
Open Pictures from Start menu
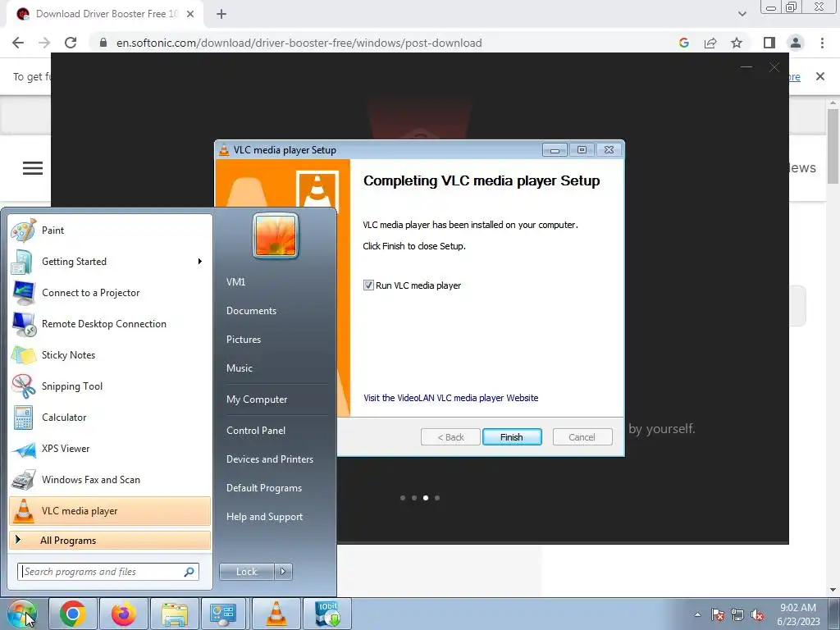[244, 340]
